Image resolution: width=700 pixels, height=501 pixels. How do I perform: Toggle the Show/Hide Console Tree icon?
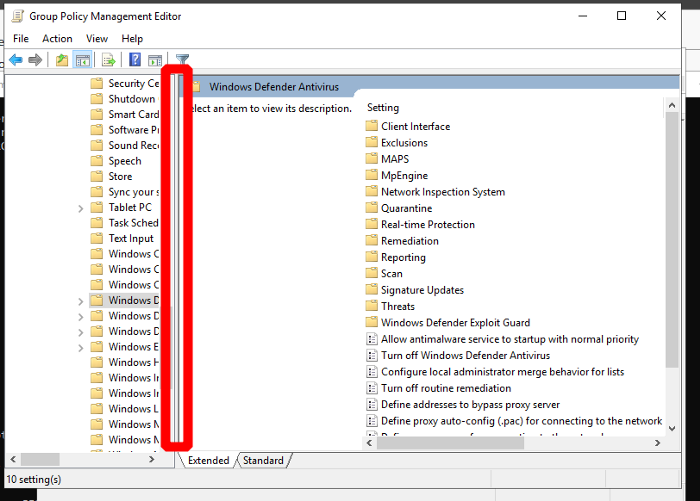click(x=83, y=60)
